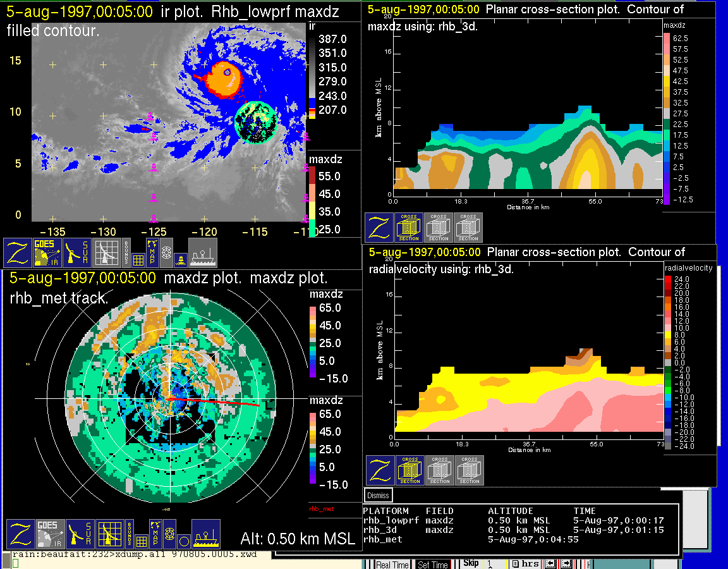Select the radar grid icon in maxdz toolbar

point(110,534)
